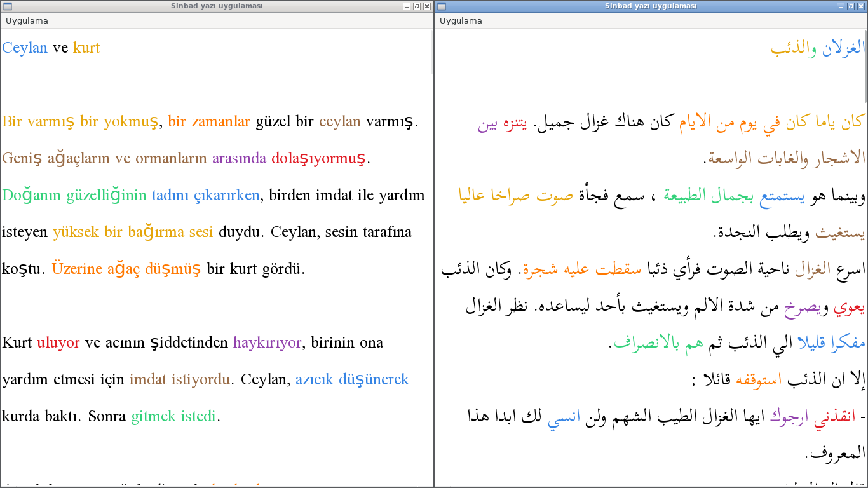Click the purple word "haykırıyor"
868x488 pixels.
tap(267, 343)
